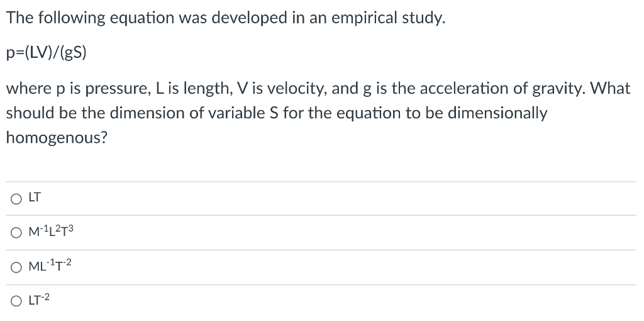The width and height of the screenshot is (644, 321).
Task: Click the word pressure in the description
Action: click(x=118, y=89)
